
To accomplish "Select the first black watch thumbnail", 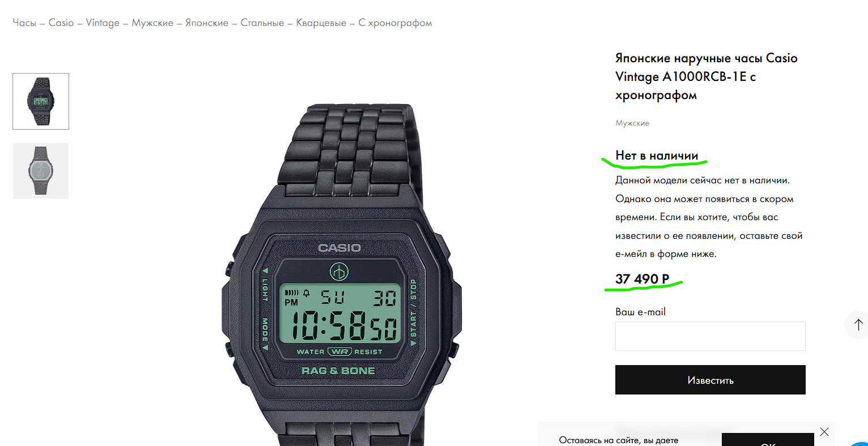I will point(41,101).
